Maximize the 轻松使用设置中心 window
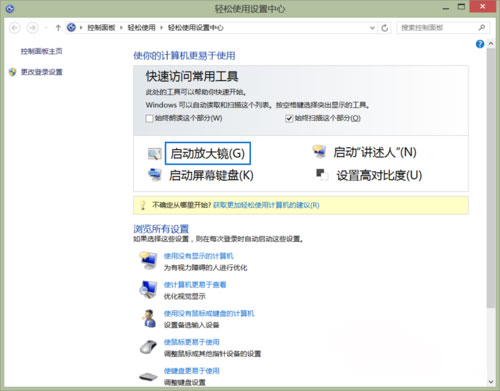 coord(461,7)
